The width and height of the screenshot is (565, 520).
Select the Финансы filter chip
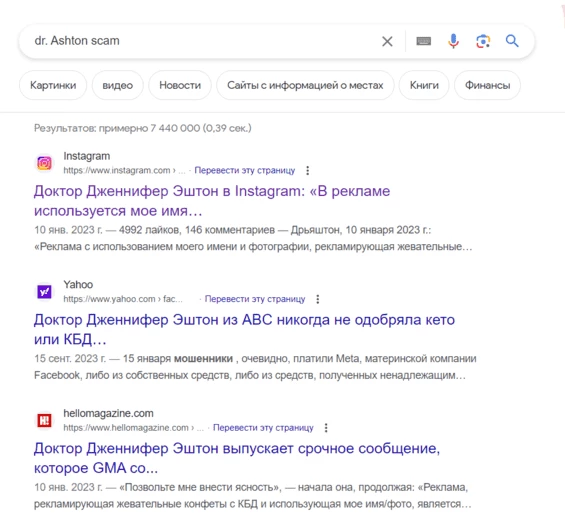(x=487, y=85)
